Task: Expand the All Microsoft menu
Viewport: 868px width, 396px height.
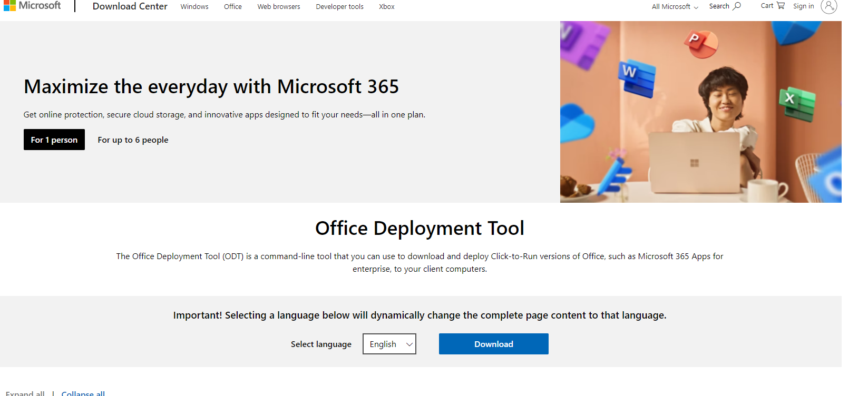Action: point(675,7)
